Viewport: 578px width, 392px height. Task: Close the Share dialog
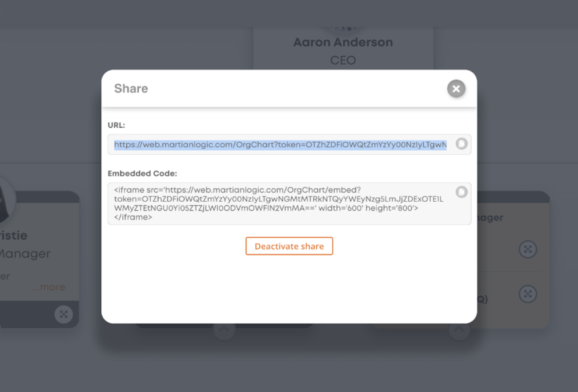point(456,89)
